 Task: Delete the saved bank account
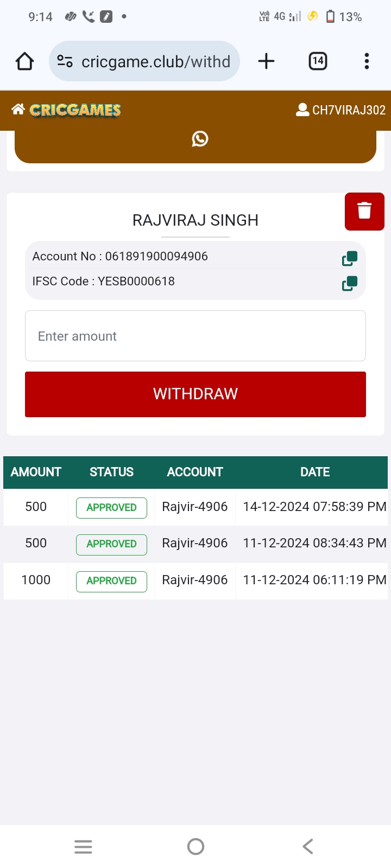[x=364, y=211]
